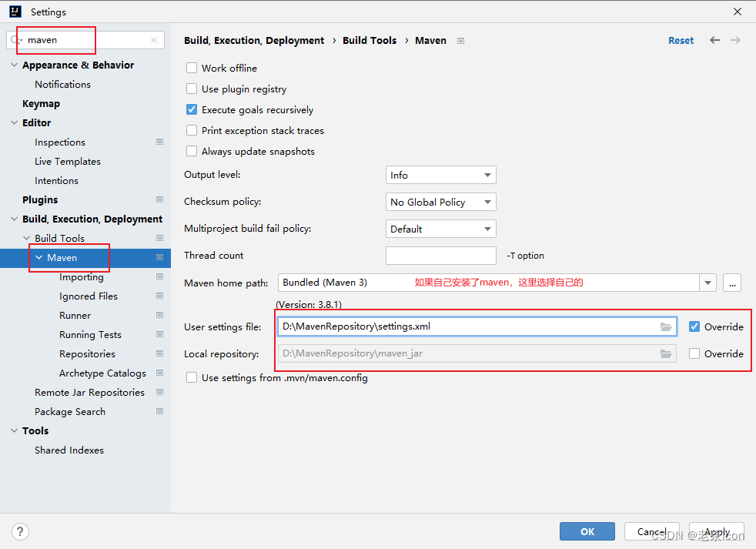Open Multiproject build fail policy dropdown
Screen dimensions: 756x549
coord(440,229)
